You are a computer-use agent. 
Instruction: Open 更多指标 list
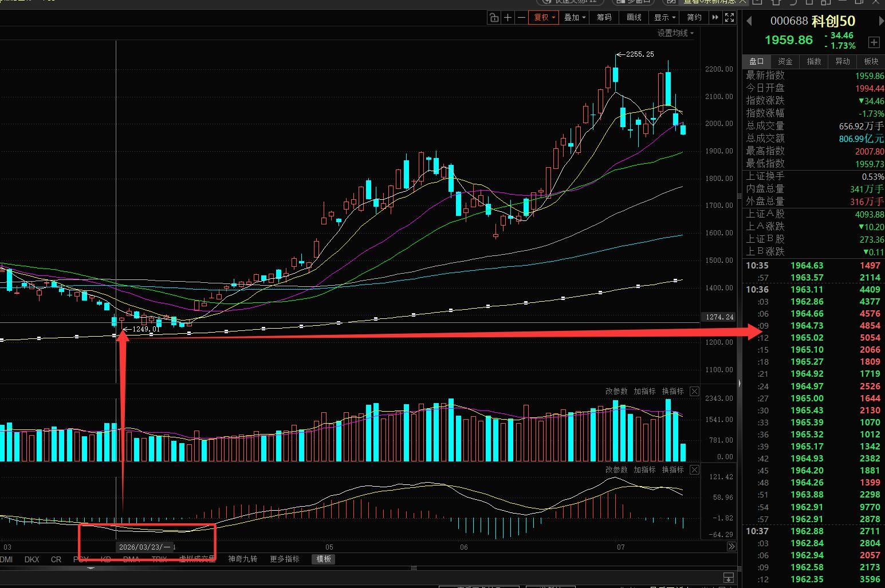[x=285, y=559]
